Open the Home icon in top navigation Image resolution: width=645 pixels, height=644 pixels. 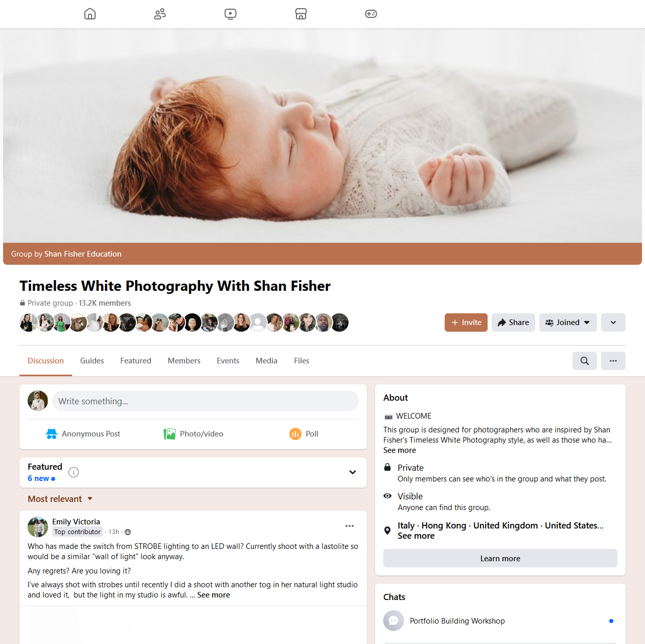point(90,14)
